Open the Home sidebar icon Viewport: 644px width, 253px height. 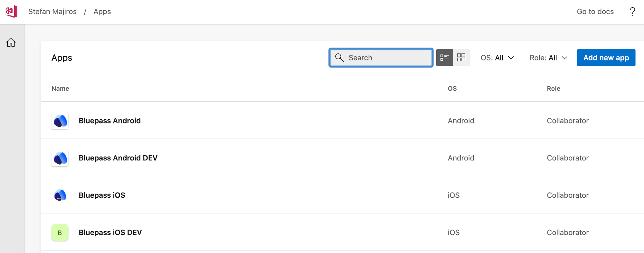coord(11,42)
